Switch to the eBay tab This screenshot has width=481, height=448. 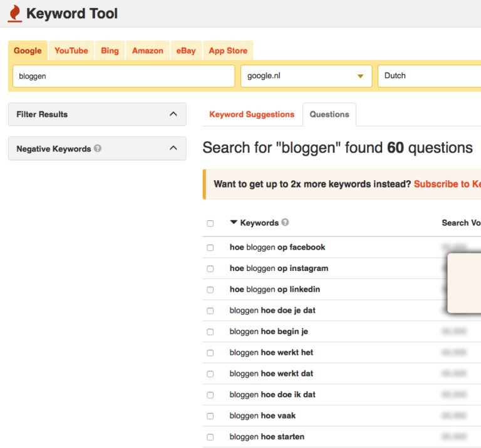(186, 51)
